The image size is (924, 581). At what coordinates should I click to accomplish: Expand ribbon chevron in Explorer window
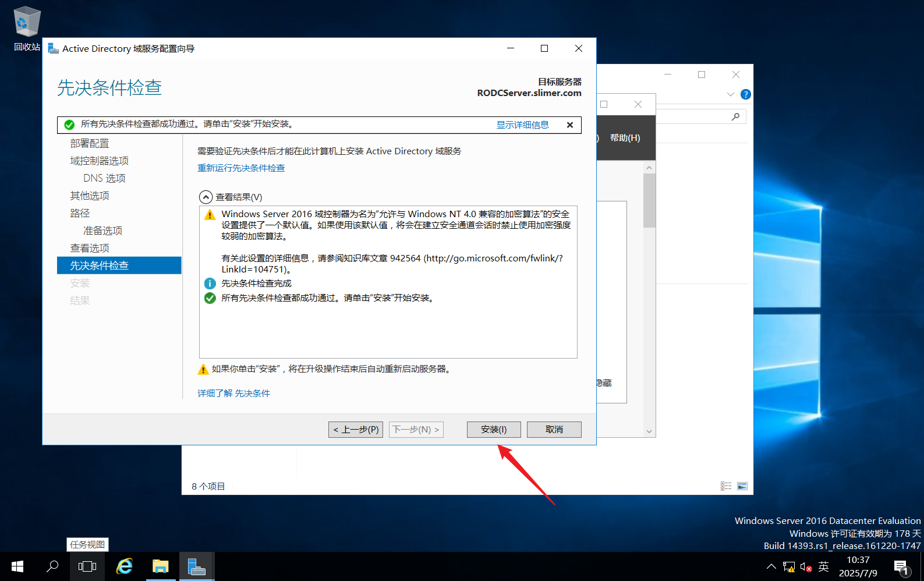[x=730, y=94]
